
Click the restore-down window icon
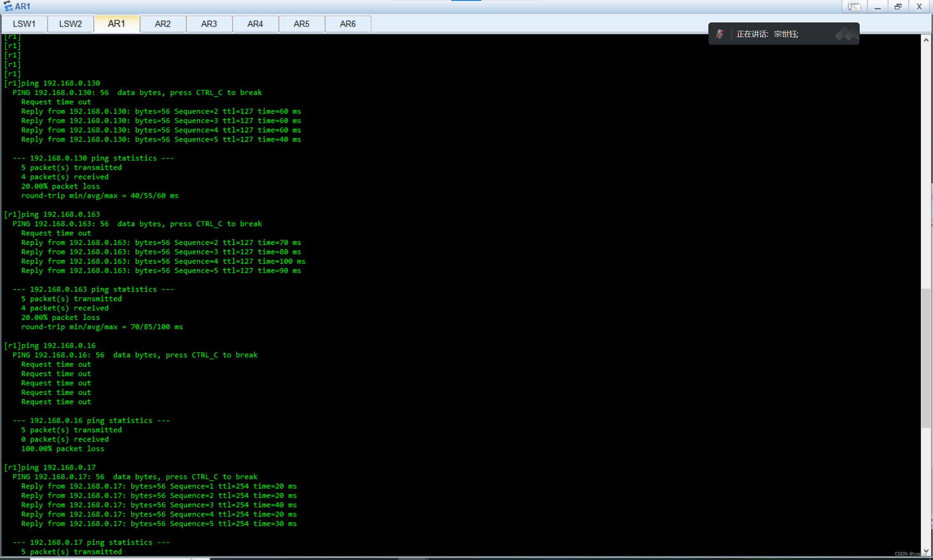pos(898,7)
